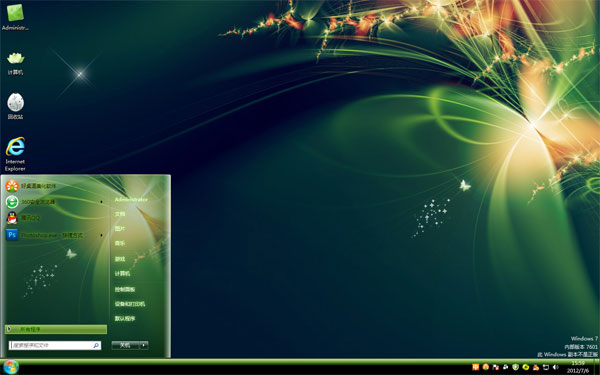Open the shut down options arrow
Image resolution: width=600 pixels, height=375 pixels.
pos(144,345)
